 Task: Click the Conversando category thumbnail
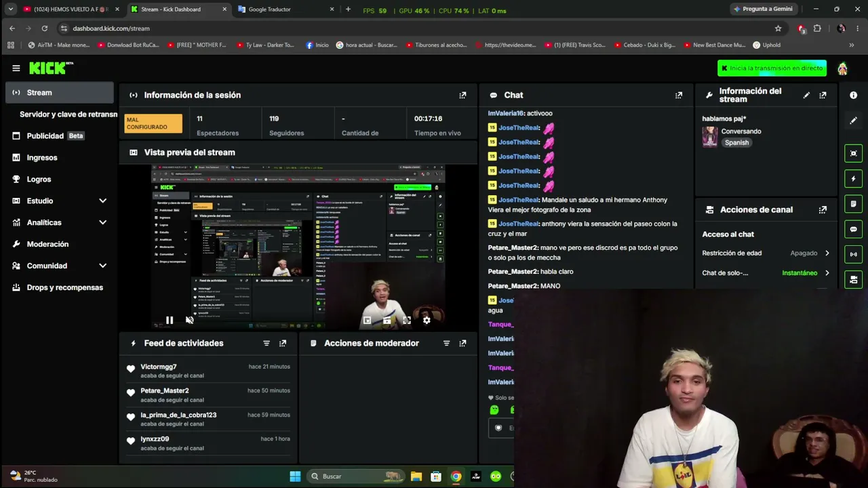[710, 137]
